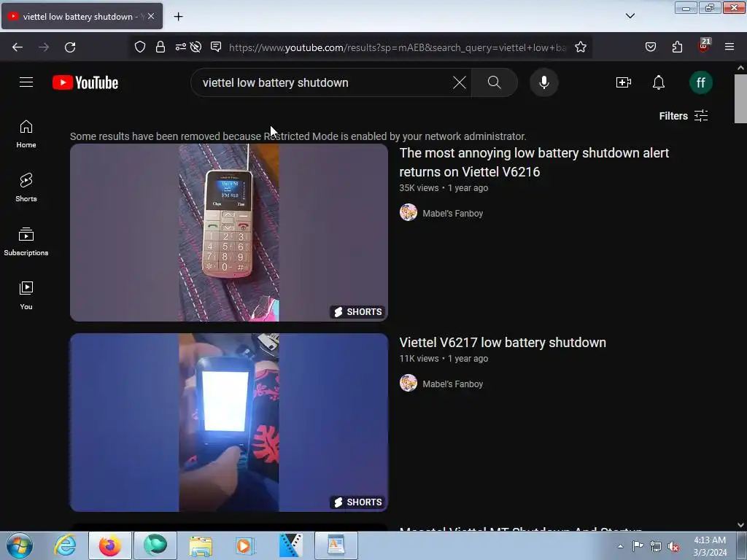
Task: Open the YouTube guide hamburger menu
Action: click(x=26, y=82)
